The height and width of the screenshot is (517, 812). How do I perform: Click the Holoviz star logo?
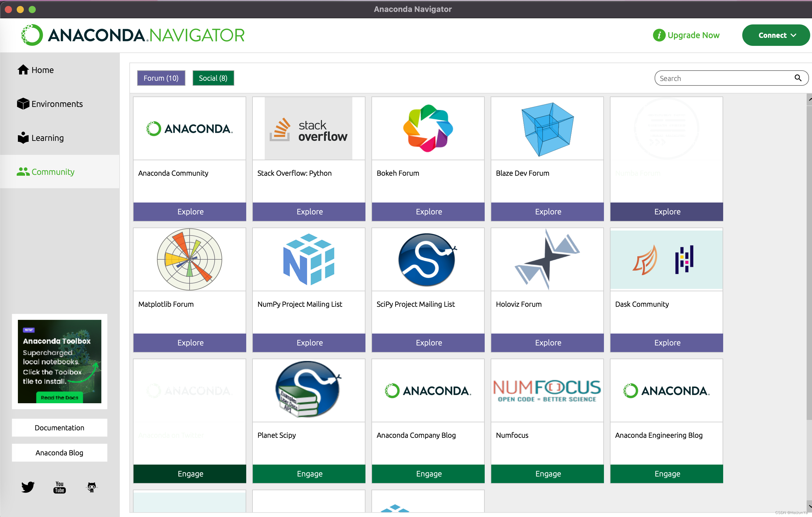[x=547, y=259]
